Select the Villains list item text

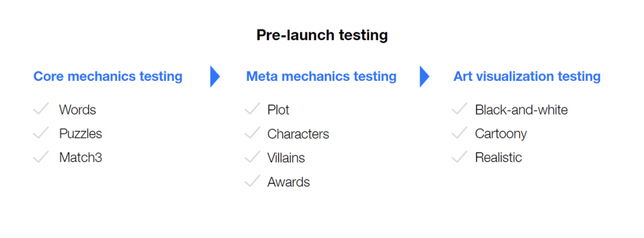(286, 158)
